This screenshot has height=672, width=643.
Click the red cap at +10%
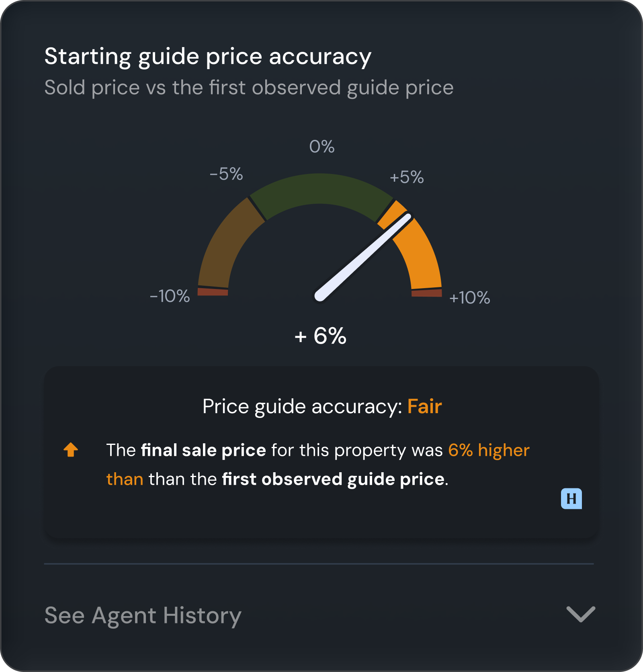[426, 293]
